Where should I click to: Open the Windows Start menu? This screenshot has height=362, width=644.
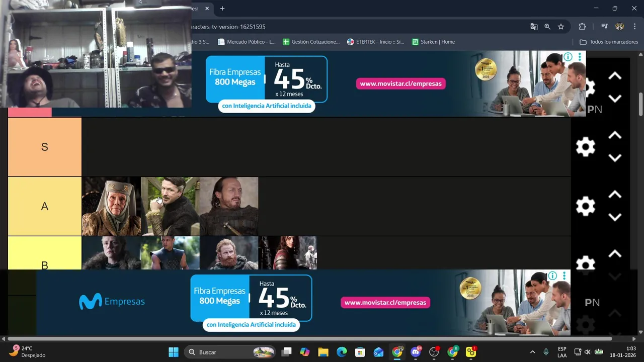[x=174, y=352]
